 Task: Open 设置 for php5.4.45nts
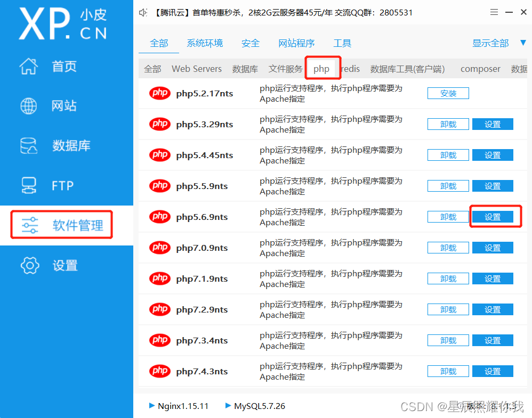pos(493,155)
